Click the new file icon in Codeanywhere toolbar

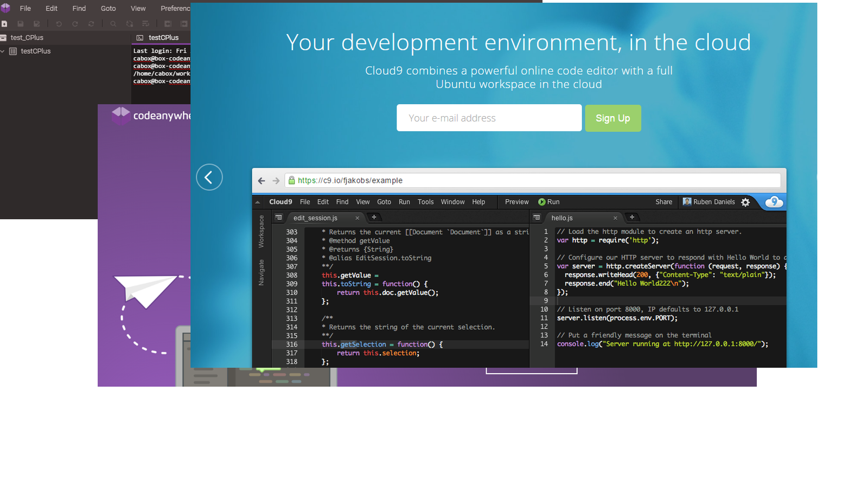point(4,24)
